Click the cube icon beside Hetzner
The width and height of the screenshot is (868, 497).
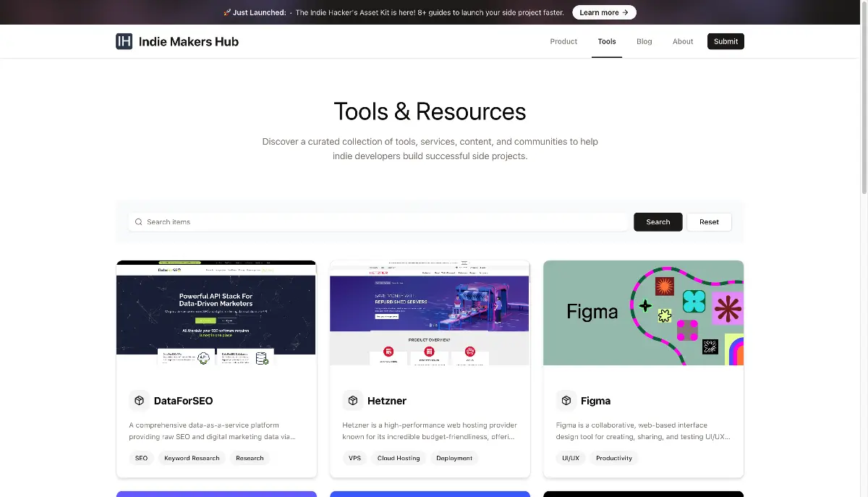click(x=353, y=400)
